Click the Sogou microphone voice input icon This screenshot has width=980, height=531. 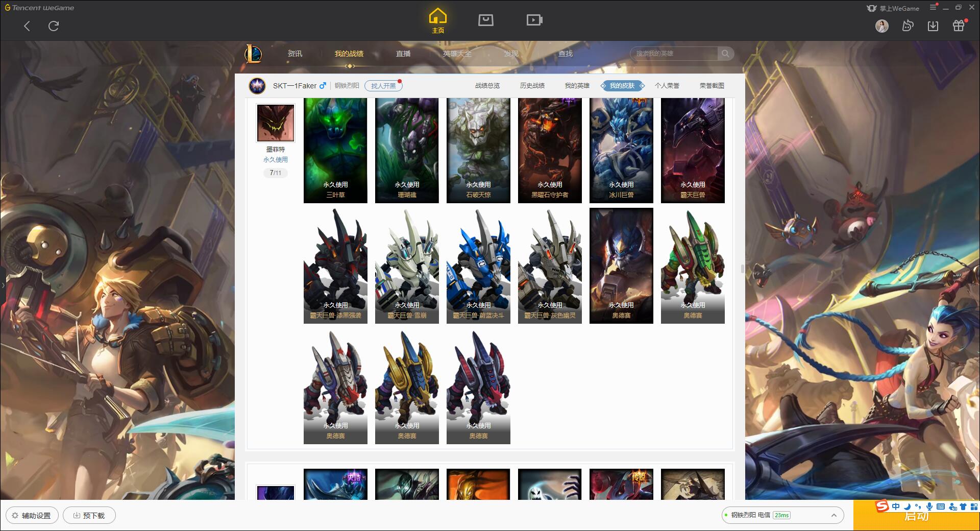(x=929, y=506)
